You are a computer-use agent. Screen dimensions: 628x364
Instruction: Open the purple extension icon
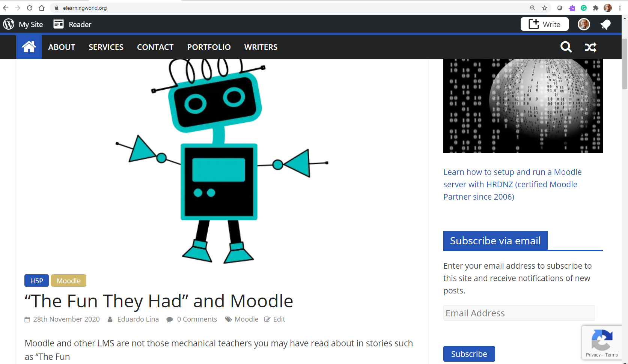click(572, 8)
